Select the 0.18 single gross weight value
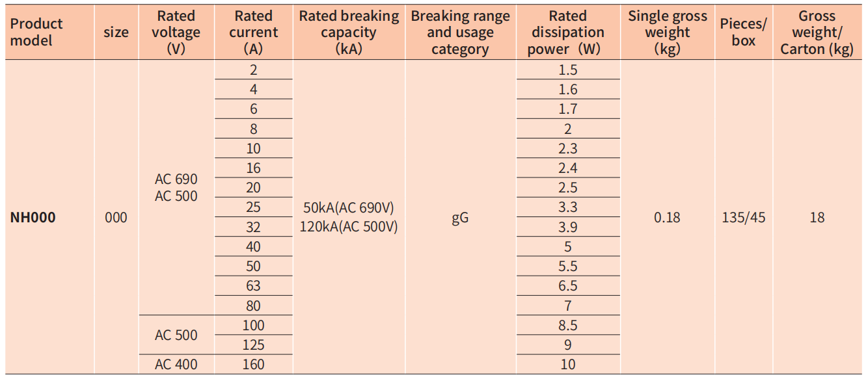The image size is (868, 379). [x=667, y=218]
